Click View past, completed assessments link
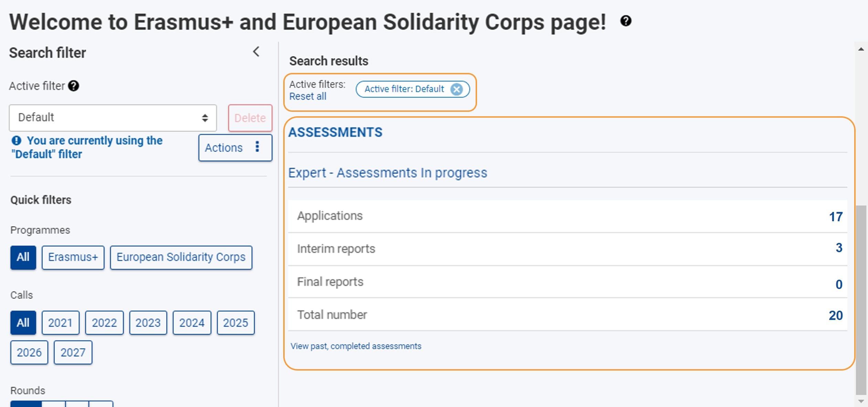The image size is (868, 407). (356, 346)
